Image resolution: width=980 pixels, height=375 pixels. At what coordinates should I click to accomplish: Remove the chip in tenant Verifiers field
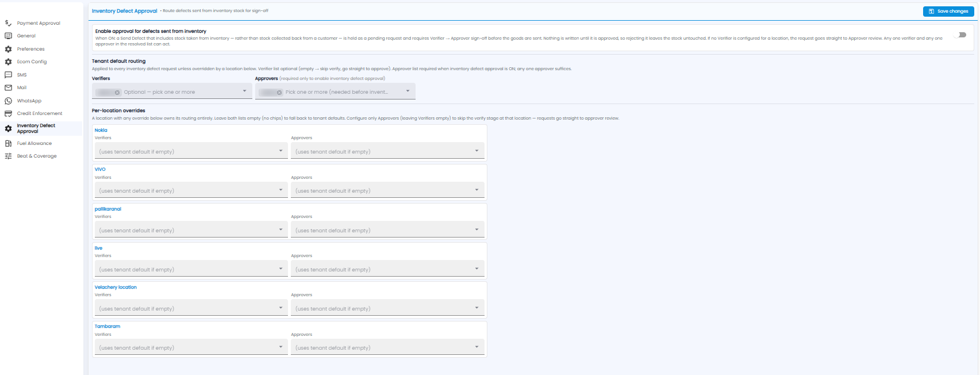(117, 92)
